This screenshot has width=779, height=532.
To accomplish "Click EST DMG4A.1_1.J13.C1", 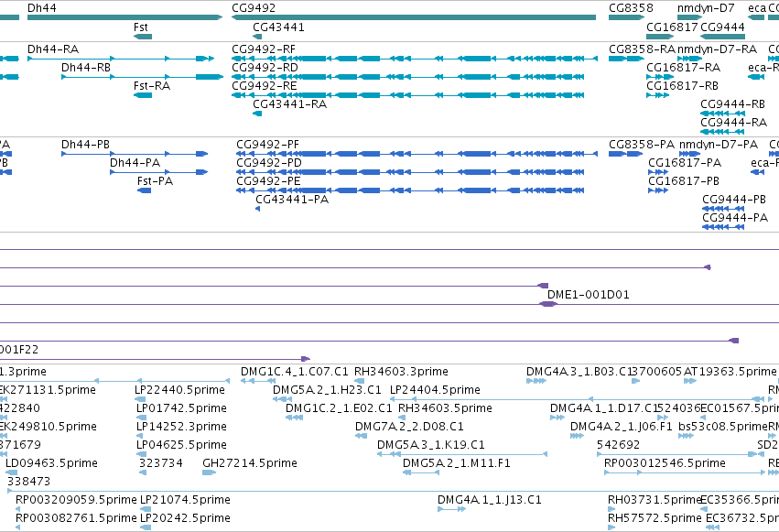I will point(451,509).
